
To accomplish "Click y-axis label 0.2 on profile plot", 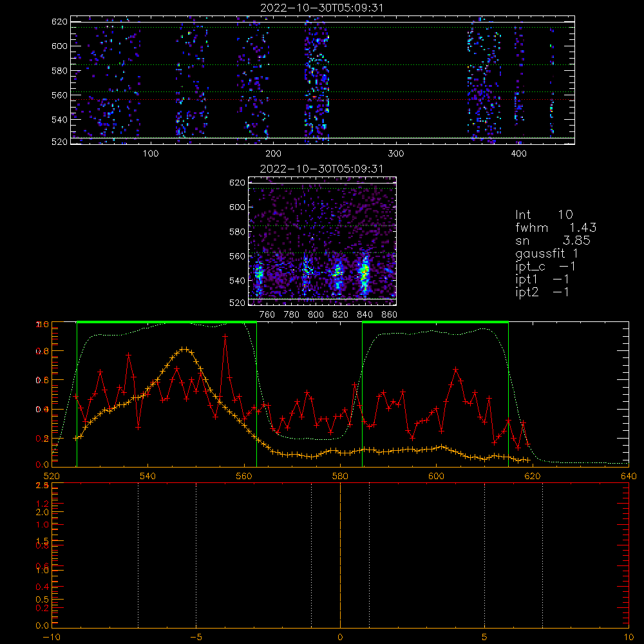I will tap(43, 439).
